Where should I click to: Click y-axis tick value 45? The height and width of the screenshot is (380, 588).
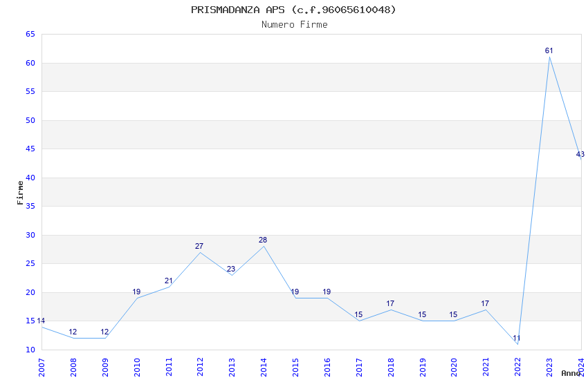[x=30, y=149]
